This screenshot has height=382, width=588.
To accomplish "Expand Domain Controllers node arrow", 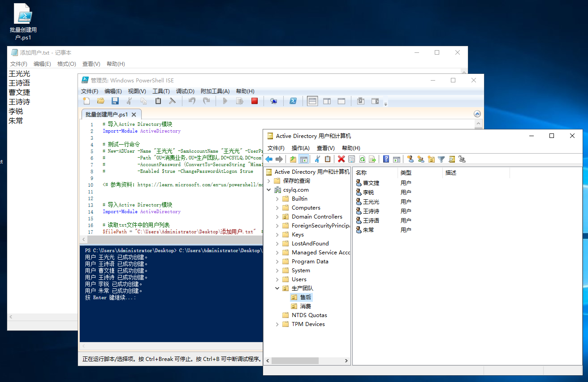I will [x=277, y=217].
